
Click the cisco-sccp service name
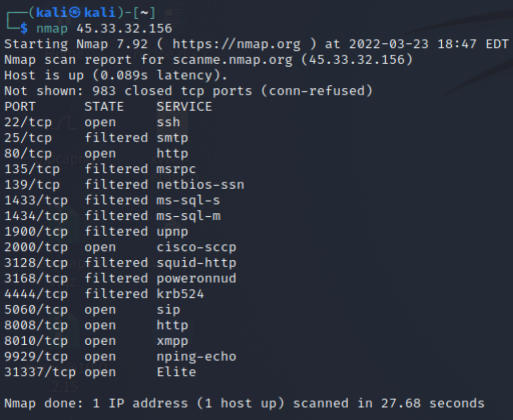click(x=196, y=248)
